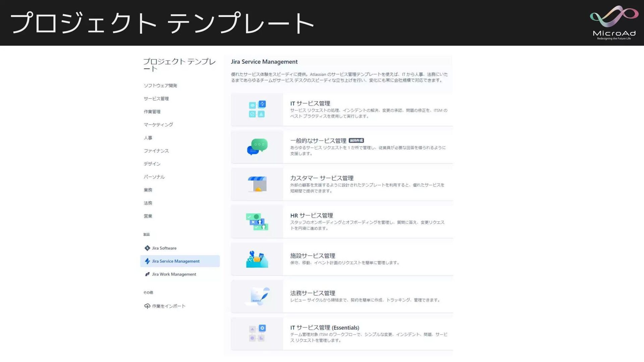Screen dimensions: 644x362
Task: Open the 法務 category
Action: (148, 203)
